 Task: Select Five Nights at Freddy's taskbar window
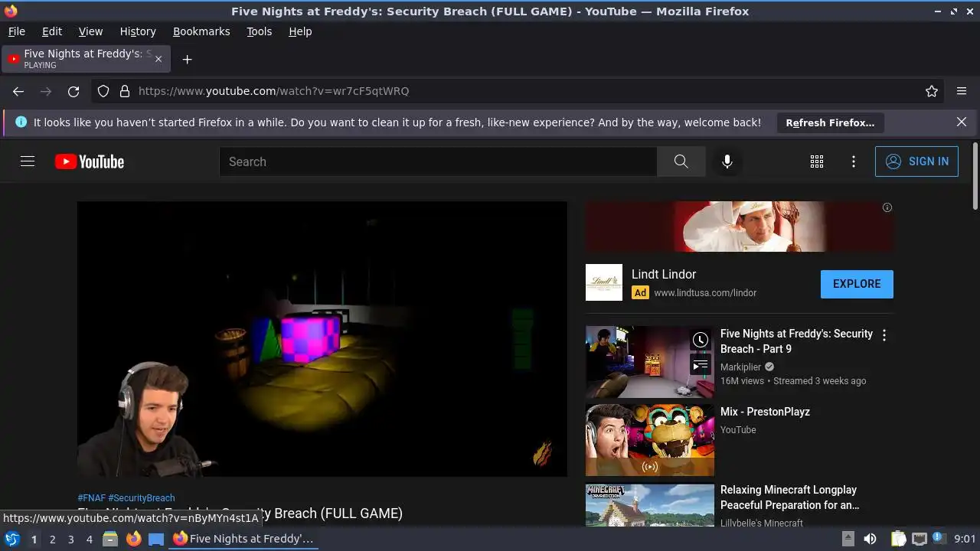click(243, 539)
